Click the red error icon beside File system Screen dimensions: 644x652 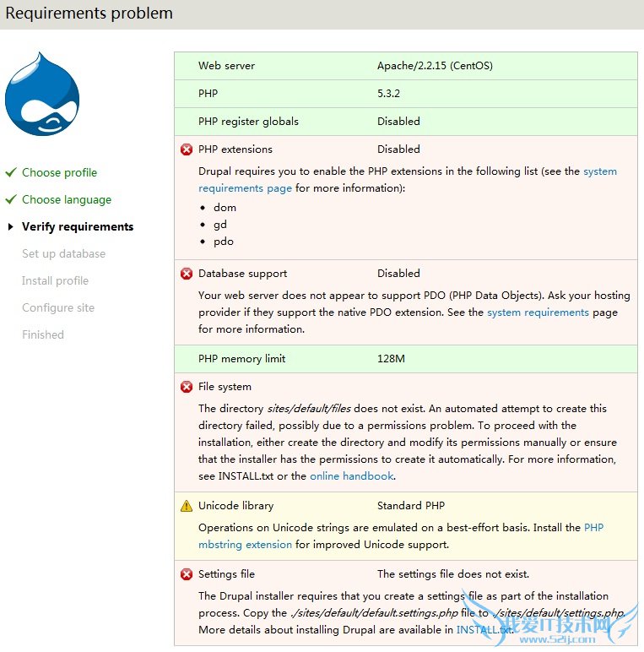point(187,387)
